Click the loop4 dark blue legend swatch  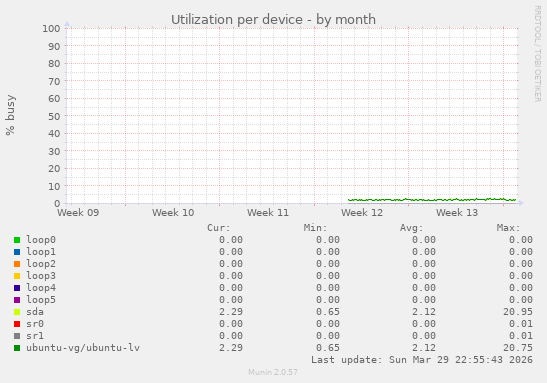[x=17, y=288]
